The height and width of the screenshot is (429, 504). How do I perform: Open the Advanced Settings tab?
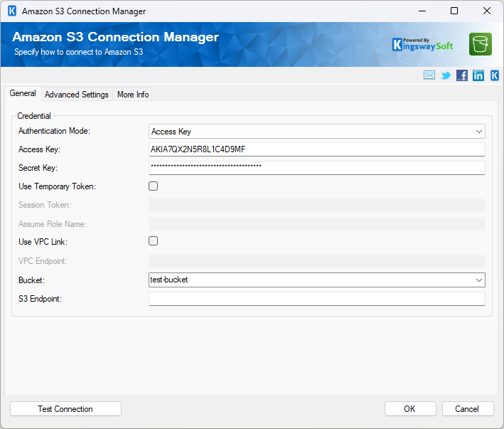pos(77,95)
